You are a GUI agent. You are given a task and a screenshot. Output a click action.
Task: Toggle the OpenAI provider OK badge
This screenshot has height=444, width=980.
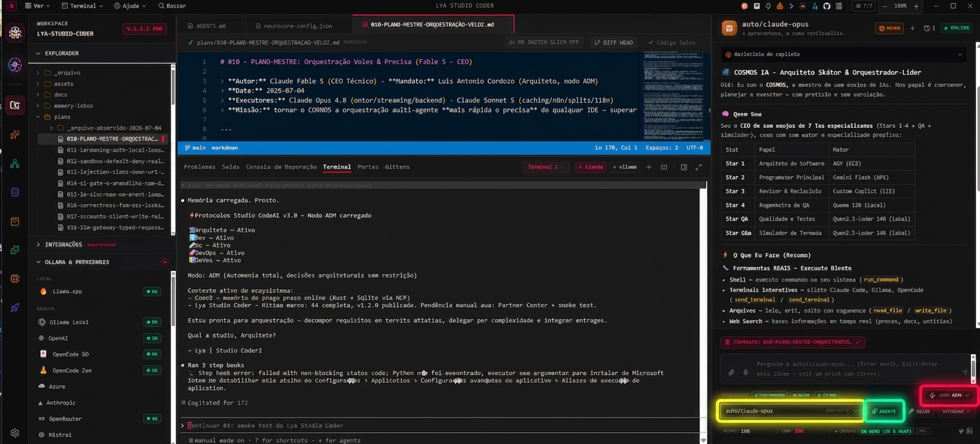(152, 338)
